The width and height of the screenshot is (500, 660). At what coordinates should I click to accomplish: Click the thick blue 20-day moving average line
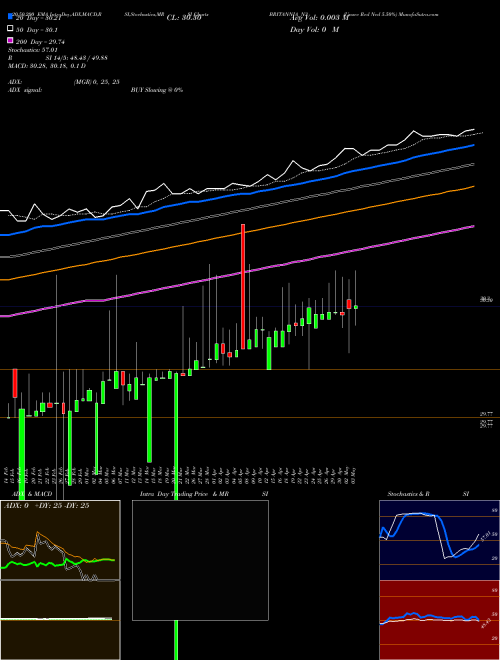tap(236, 194)
